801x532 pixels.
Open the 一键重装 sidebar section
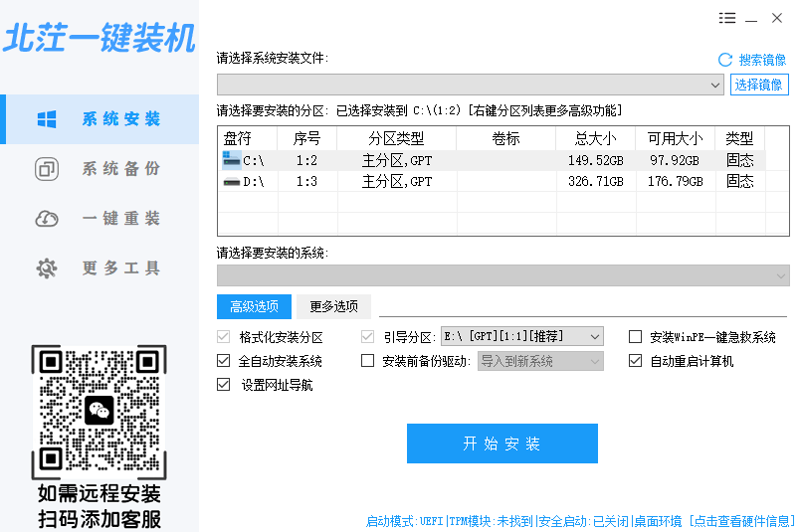(100, 219)
